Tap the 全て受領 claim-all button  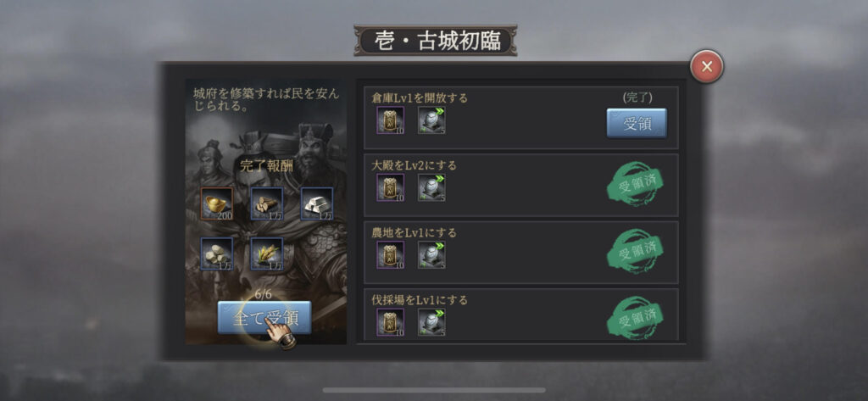coord(264,317)
